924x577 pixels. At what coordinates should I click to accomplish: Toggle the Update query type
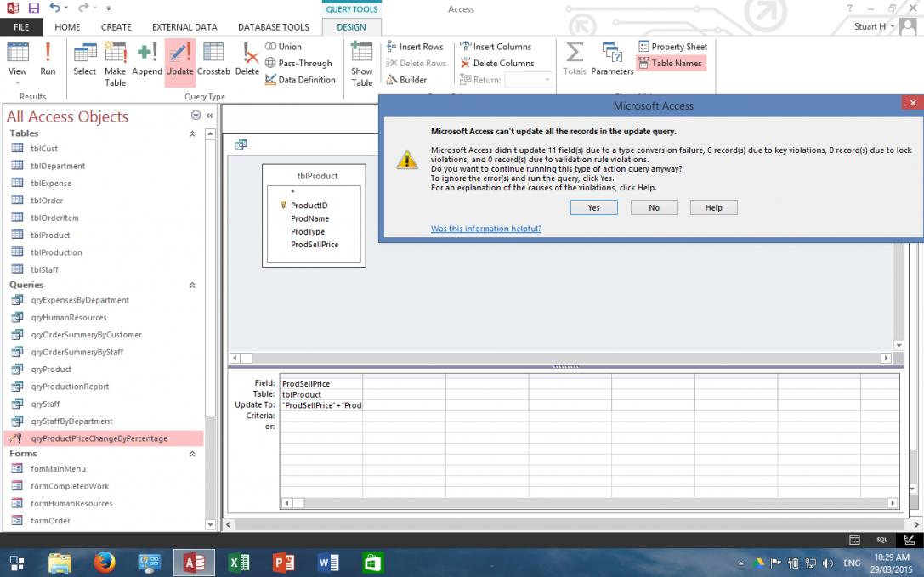(x=179, y=63)
